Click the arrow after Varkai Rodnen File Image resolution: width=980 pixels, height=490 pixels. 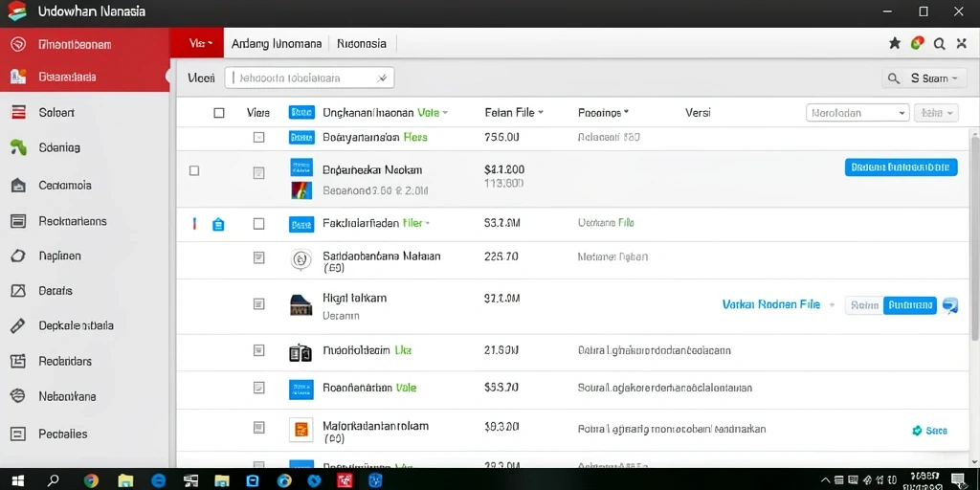point(832,305)
